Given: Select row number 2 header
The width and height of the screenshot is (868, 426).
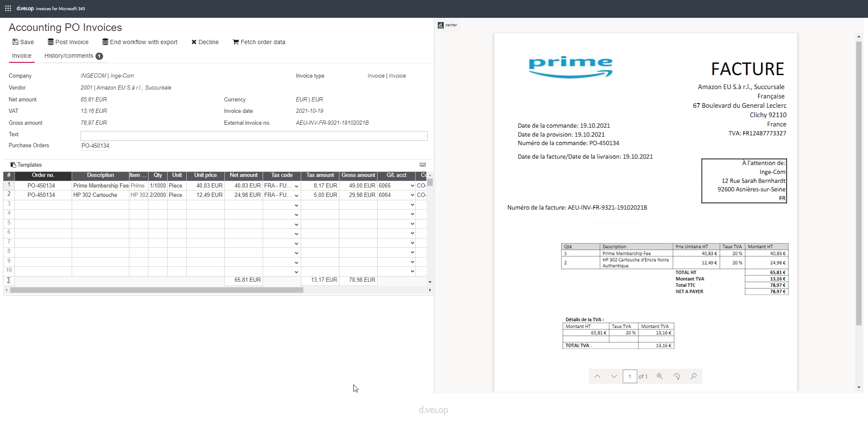Looking at the screenshot, I should (9, 195).
